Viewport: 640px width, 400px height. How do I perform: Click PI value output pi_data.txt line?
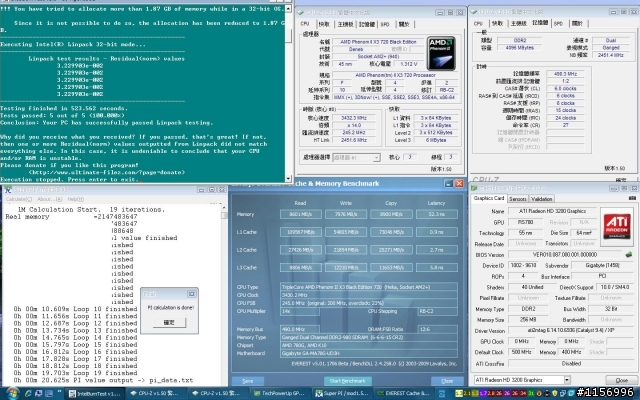[x=103, y=380]
